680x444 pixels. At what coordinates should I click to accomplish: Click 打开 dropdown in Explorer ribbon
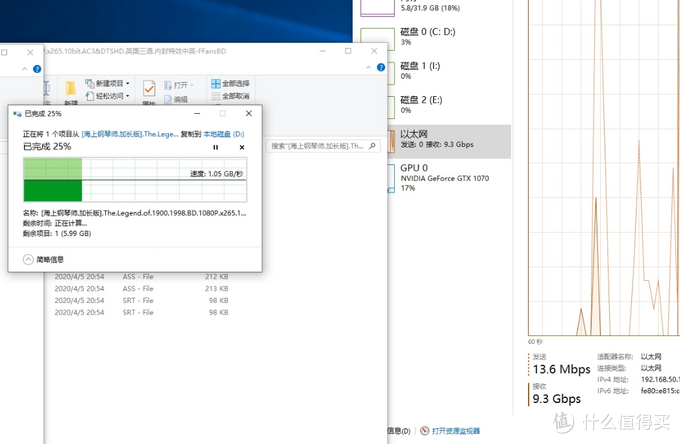point(179,85)
